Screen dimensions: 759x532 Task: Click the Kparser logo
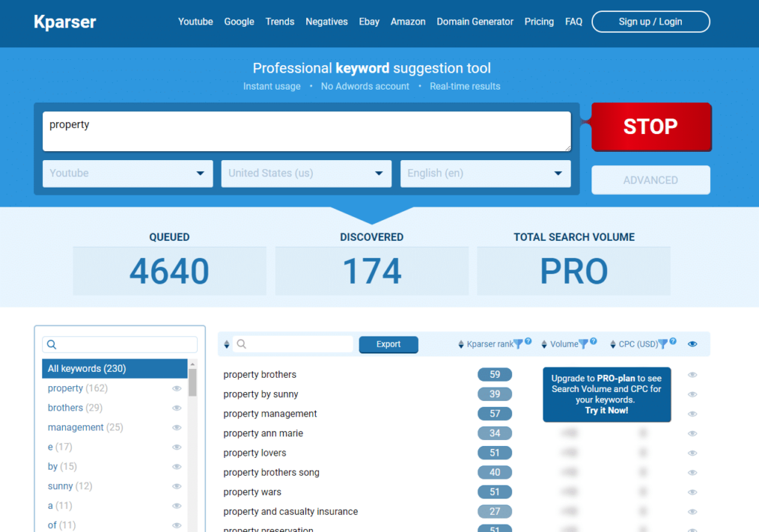click(65, 21)
